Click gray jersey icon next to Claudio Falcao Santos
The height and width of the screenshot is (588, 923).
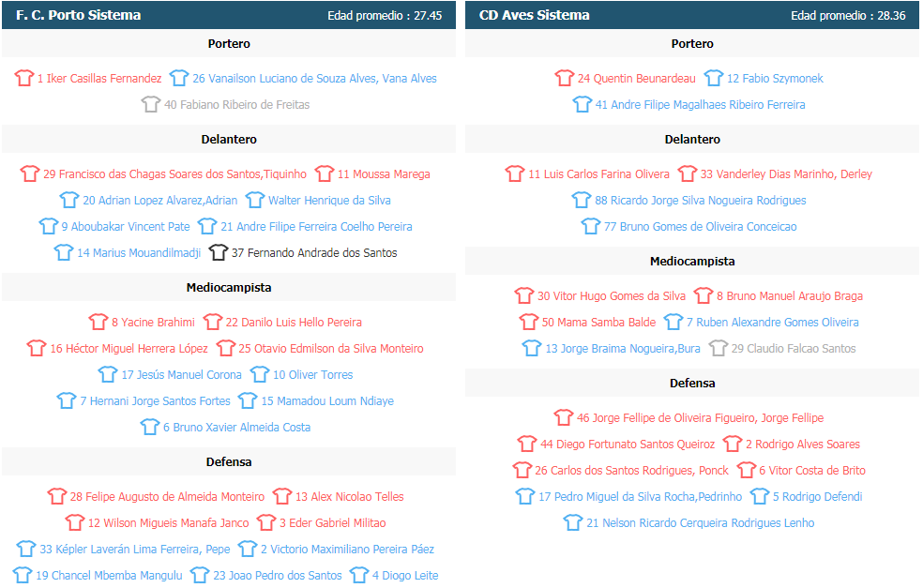coord(719,348)
